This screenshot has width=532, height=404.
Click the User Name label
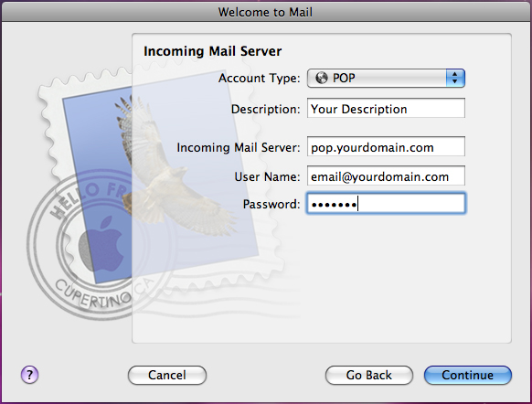(267, 176)
